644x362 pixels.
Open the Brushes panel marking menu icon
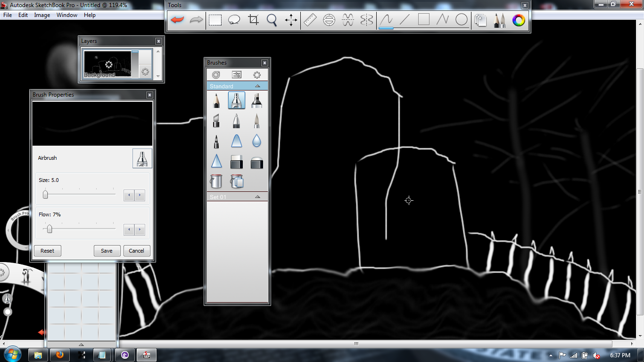pos(257,74)
